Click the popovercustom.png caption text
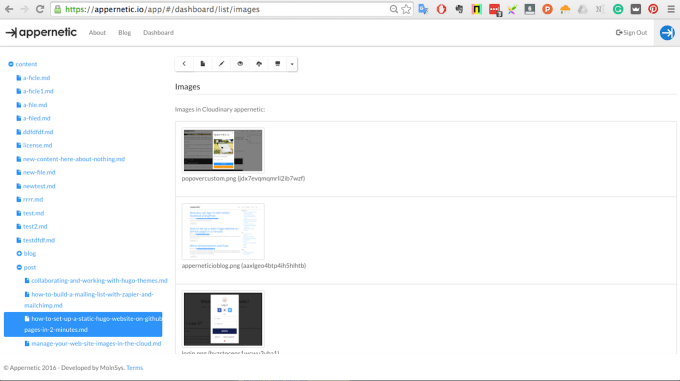 243,178
